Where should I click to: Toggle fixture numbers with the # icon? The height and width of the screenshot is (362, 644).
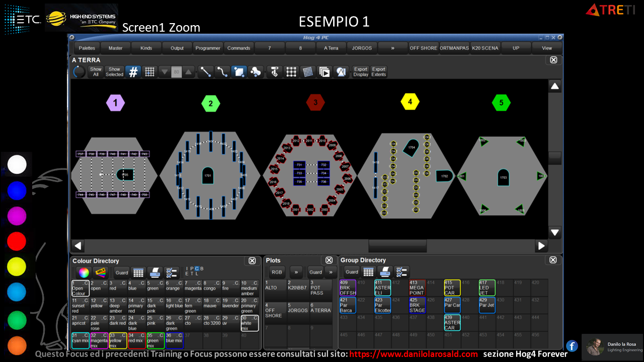[133, 72]
